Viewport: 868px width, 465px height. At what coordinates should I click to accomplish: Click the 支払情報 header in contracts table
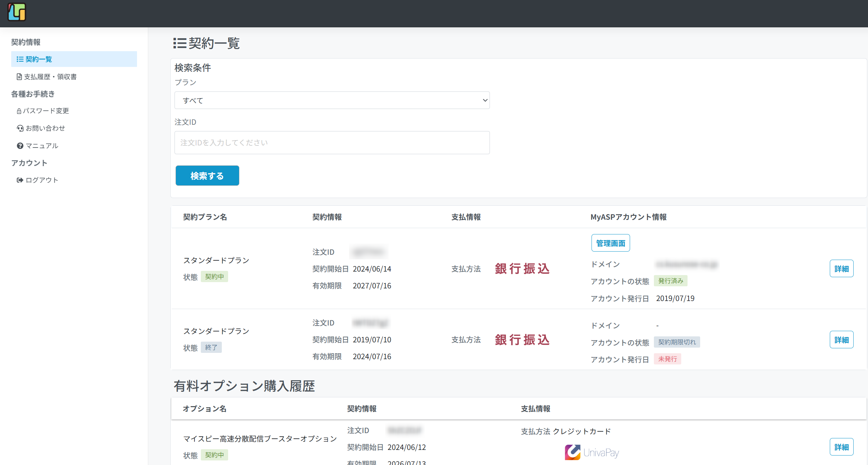click(x=466, y=217)
